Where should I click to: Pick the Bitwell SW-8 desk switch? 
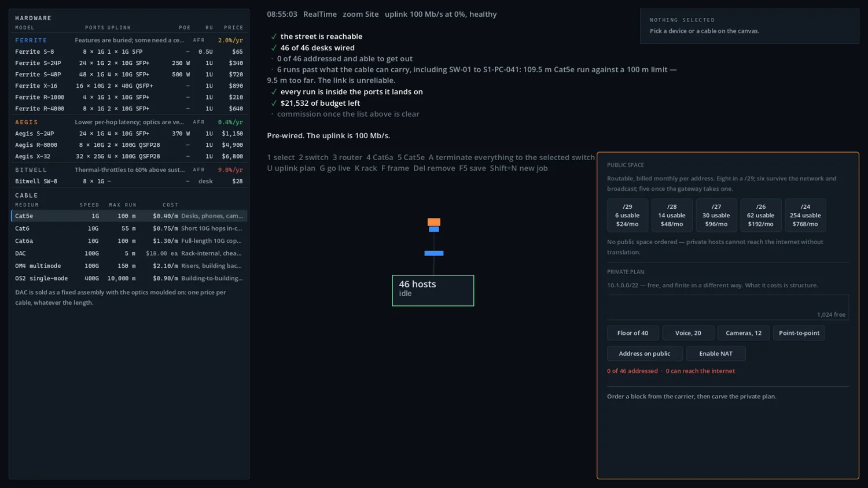pyautogui.click(x=129, y=181)
